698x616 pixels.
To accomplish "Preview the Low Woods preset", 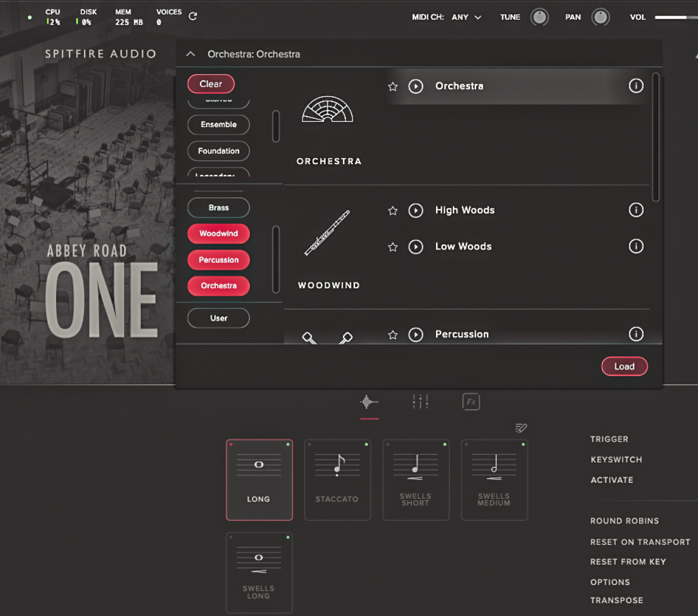I will click(416, 247).
